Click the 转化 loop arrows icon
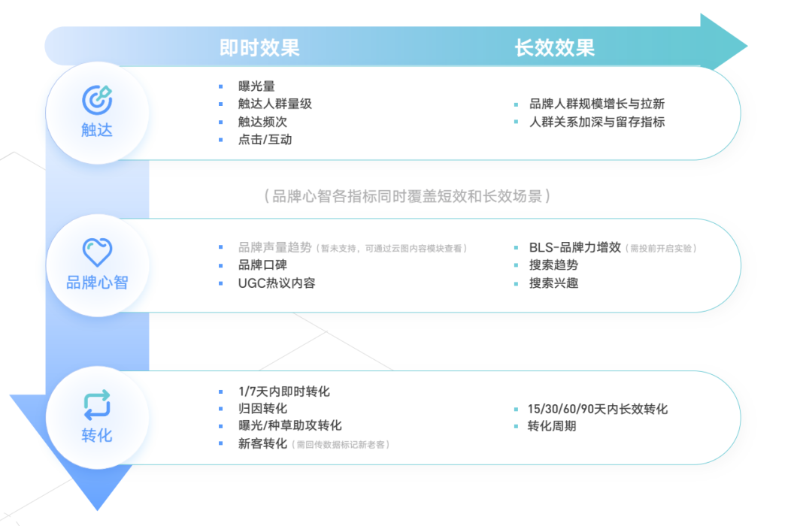This screenshot has height=526, width=812. pyautogui.click(x=97, y=404)
